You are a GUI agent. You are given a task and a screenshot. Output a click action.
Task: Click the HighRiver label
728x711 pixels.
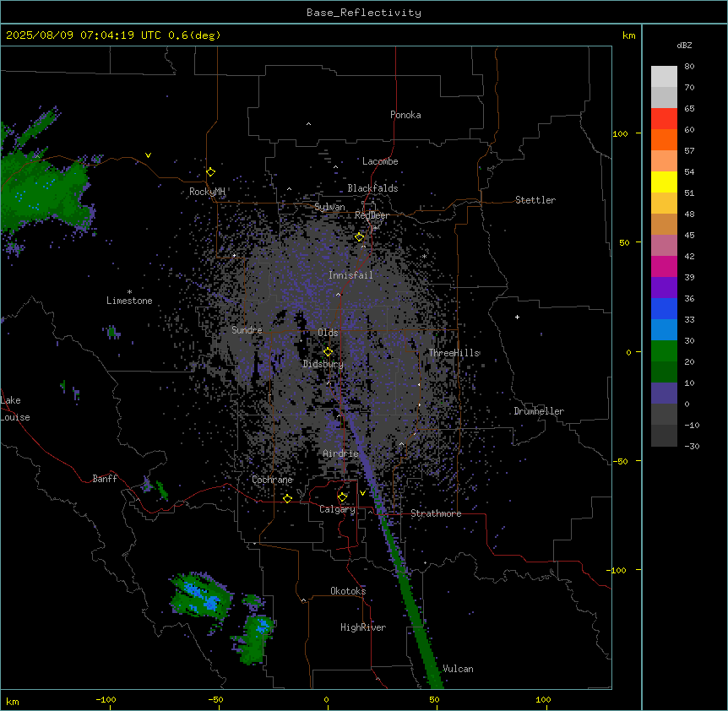[363, 627]
